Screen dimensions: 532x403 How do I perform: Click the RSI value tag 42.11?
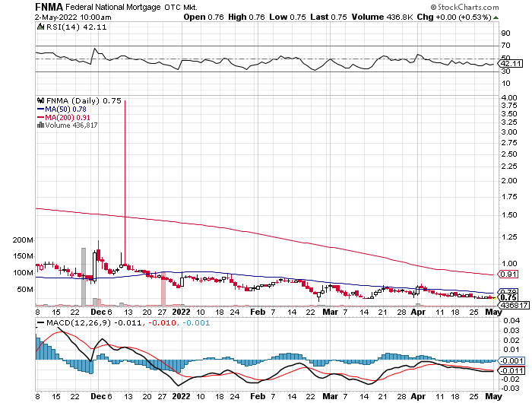[x=511, y=63]
